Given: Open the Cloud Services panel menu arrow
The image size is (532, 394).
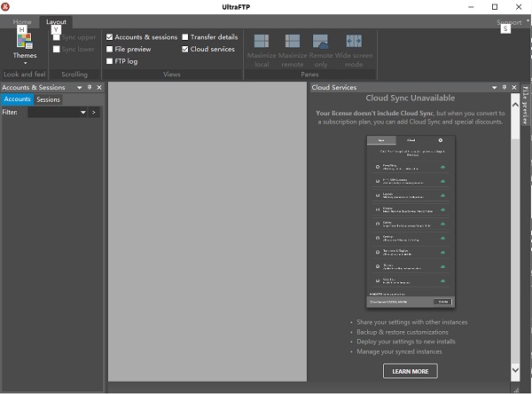Looking at the screenshot, I should click(x=495, y=88).
